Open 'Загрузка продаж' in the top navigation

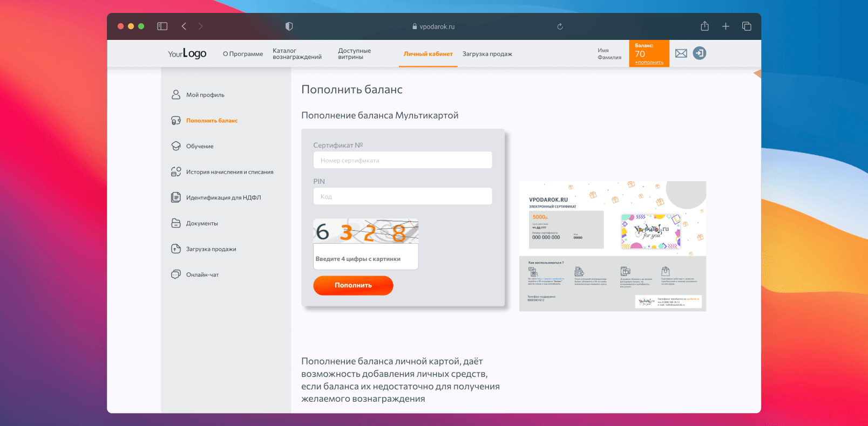(x=487, y=54)
